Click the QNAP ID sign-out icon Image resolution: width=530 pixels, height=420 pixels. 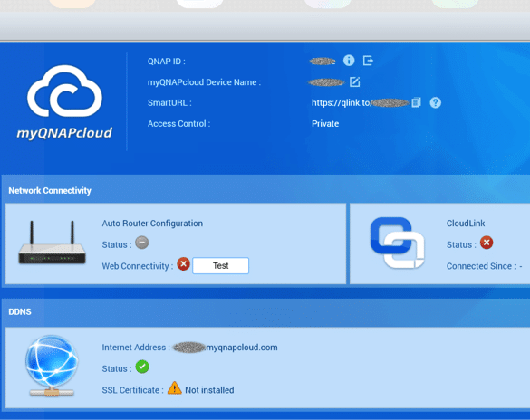(368, 61)
